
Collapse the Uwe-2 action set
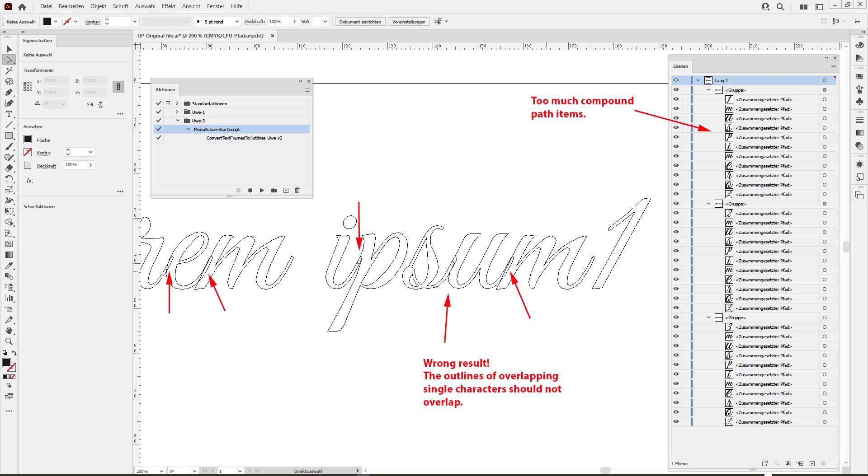click(x=178, y=121)
